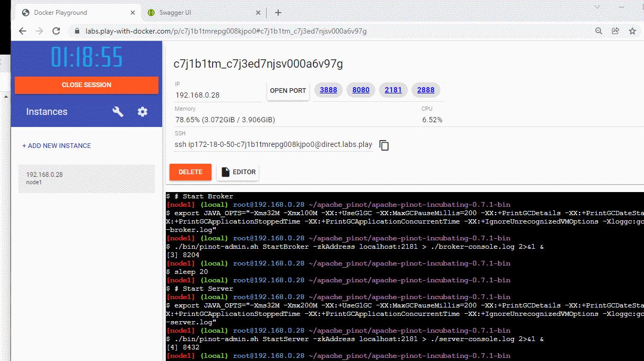Open port 2181 link

coord(393,90)
